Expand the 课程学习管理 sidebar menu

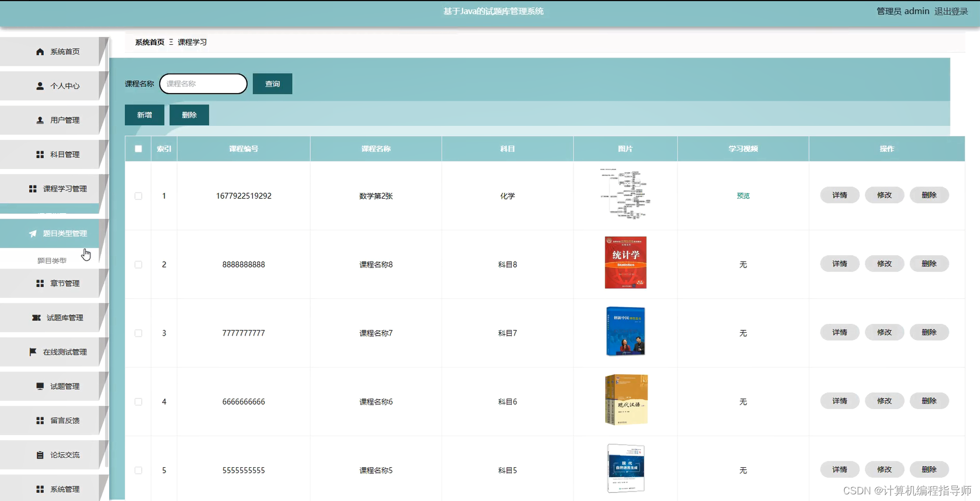click(54, 189)
